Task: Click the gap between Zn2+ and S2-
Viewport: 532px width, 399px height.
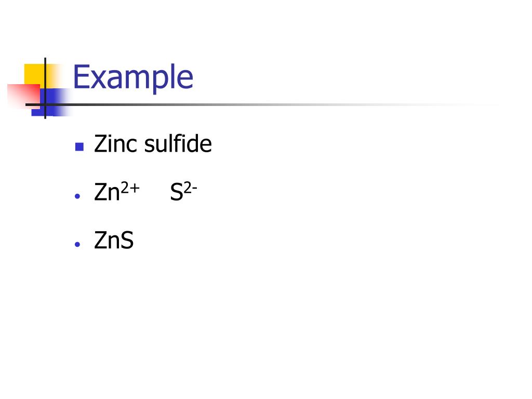Action: (x=155, y=192)
